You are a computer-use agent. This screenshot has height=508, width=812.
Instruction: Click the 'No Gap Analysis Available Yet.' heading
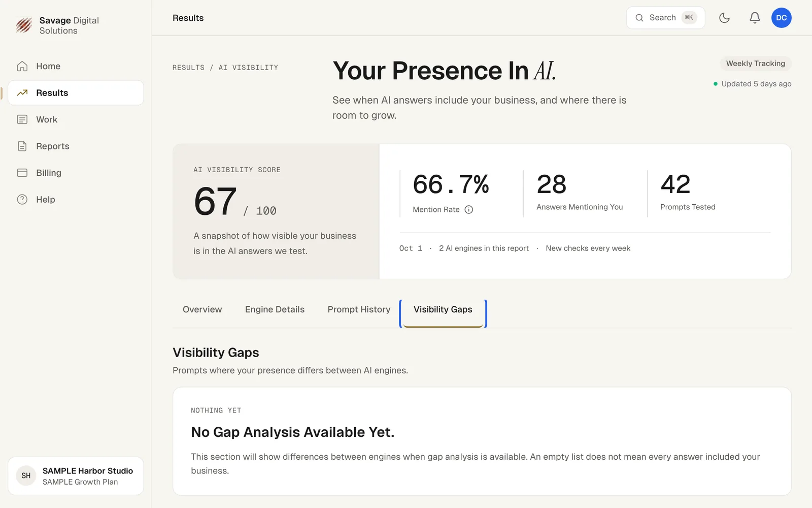click(x=292, y=432)
